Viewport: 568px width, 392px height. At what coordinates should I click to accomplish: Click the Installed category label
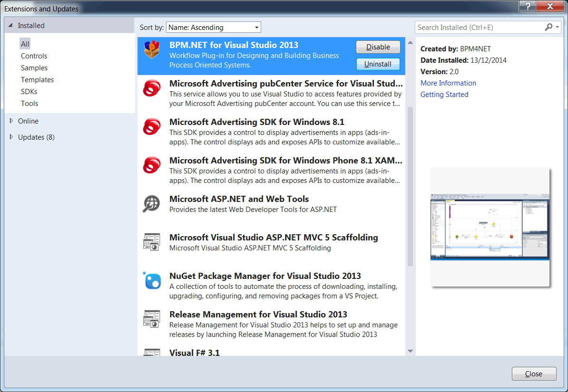click(x=31, y=25)
